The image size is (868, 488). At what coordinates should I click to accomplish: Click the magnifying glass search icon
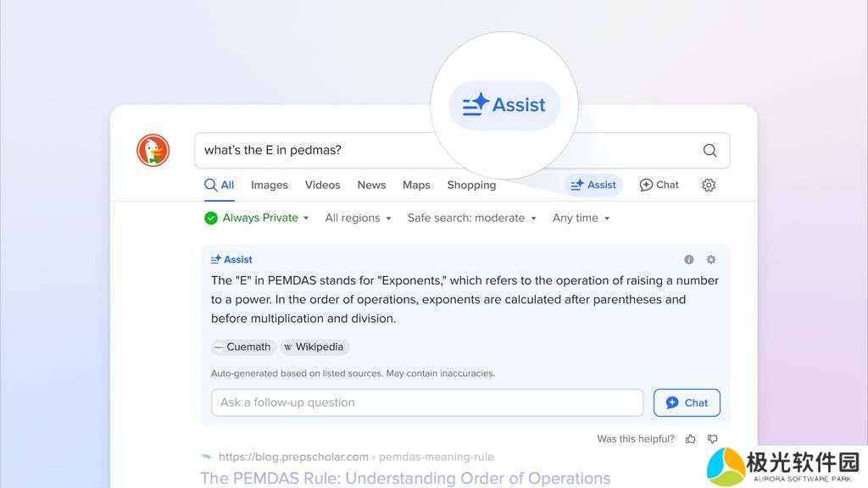pos(709,151)
